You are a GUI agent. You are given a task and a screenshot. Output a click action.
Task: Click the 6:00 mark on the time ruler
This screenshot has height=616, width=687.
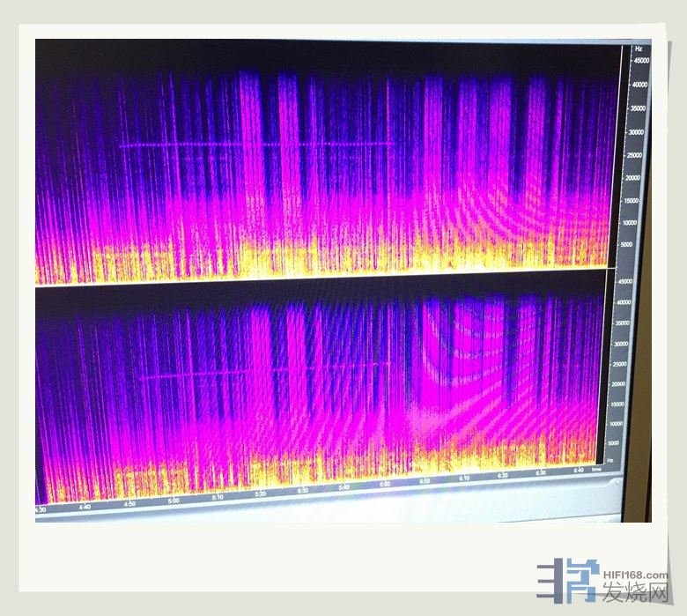tap(425, 482)
